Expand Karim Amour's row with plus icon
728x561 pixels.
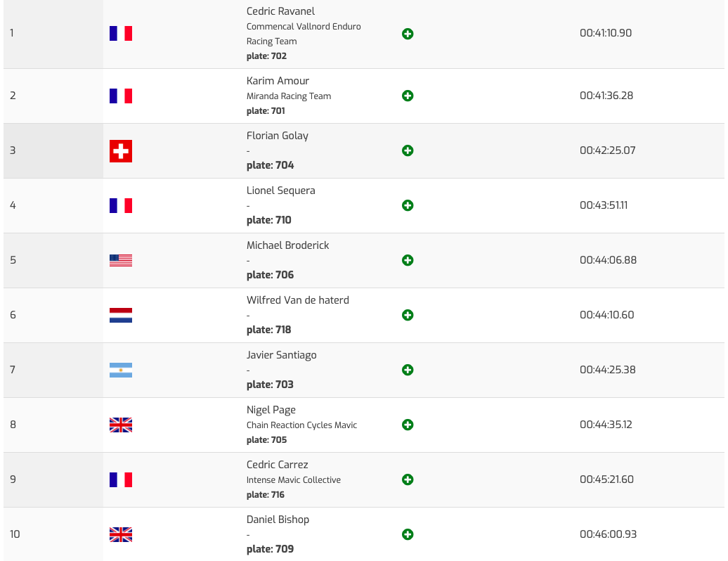click(x=408, y=96)
